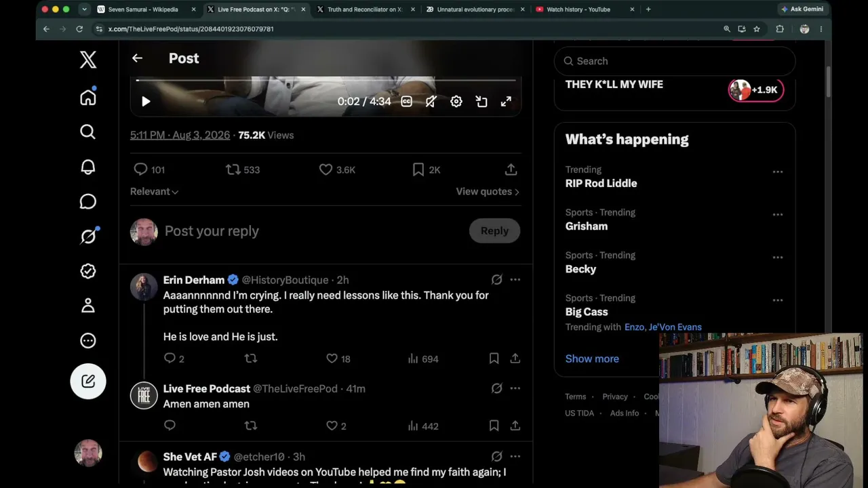This screenshot has width=868, height=488.
Task: Open the sidebar More circle icon
Action: pos(88,341)
